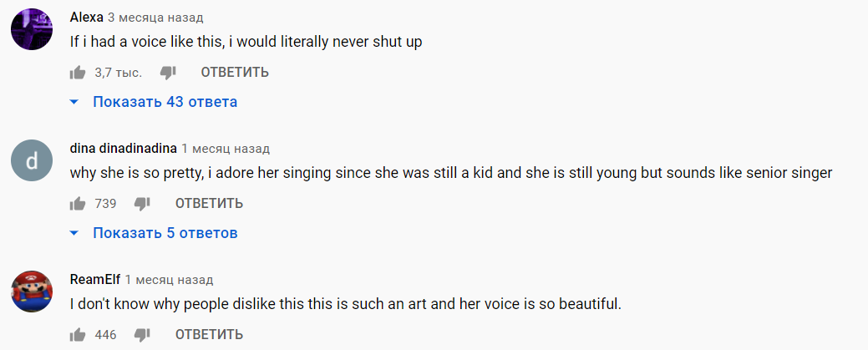Like dina dinadinadina's comment

(x=79, y=204)
